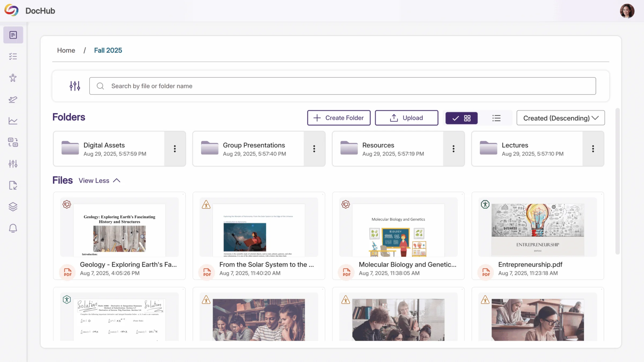
Task: Open the analytics line chart icon
Action: tap(13, 121)
